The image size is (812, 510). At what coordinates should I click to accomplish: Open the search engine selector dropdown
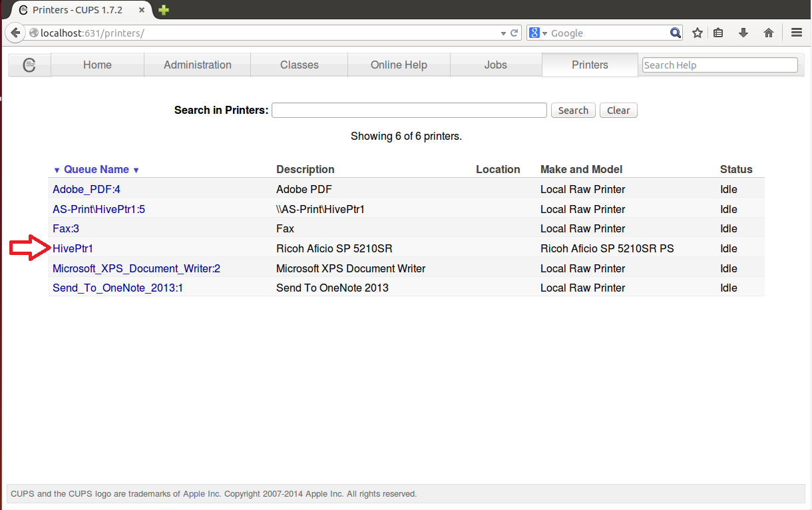point(538,33)
